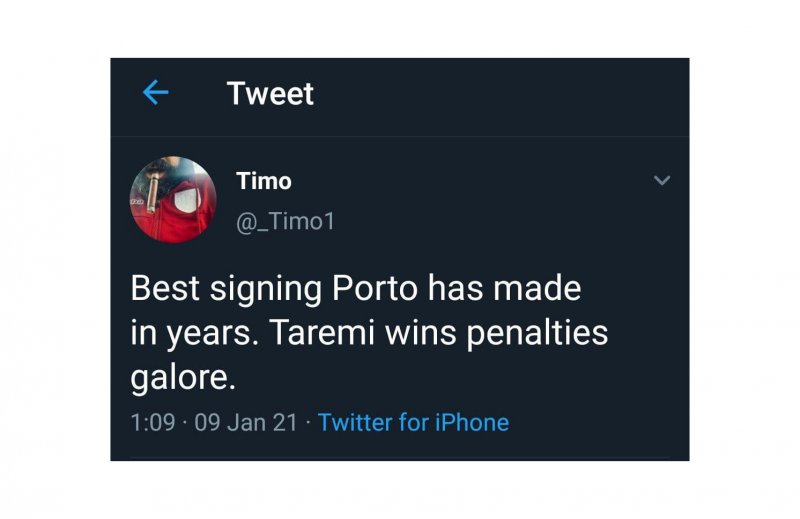Screen dimensions: 800x519
Task: Click the display name "Timo"
Action: (x=264, y=181)
